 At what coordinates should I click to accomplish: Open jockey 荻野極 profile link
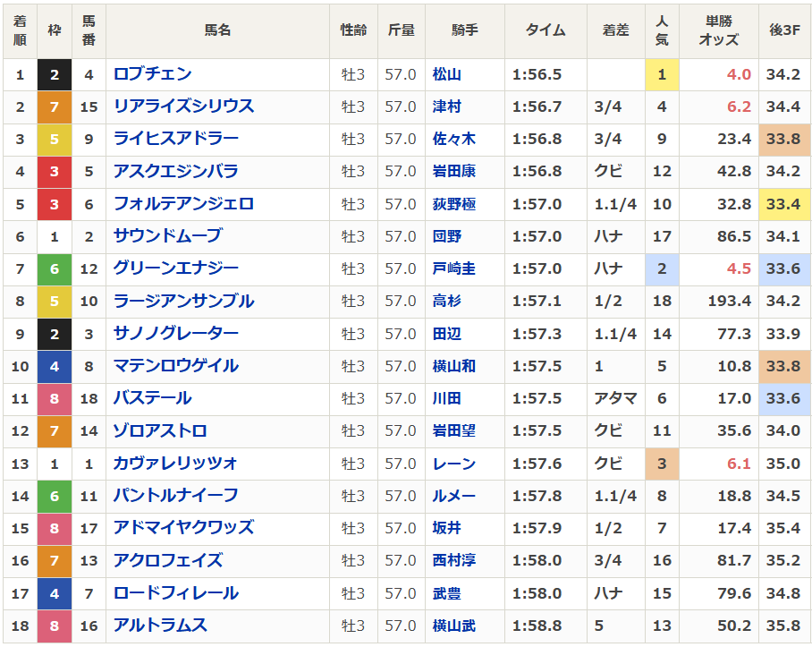point(454,203)
